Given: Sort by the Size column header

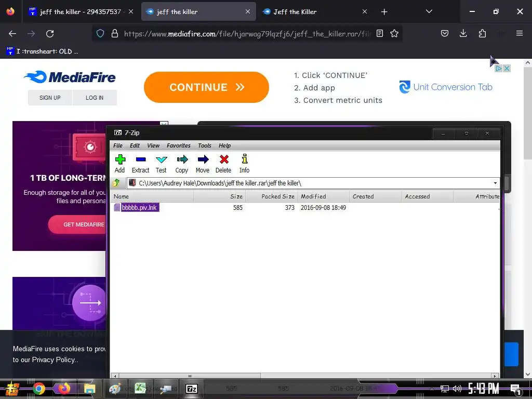Looking at the screenshot, I should [x=220, y=196].
